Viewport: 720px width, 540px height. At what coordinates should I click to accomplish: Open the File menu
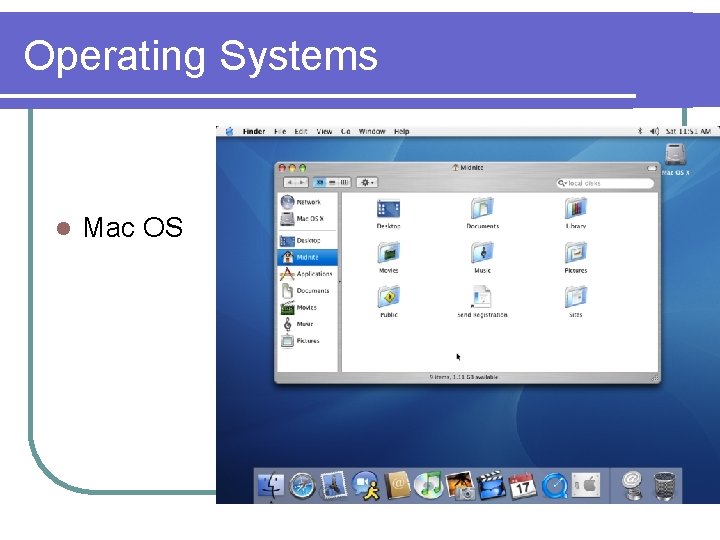click(x=280, y=131)
